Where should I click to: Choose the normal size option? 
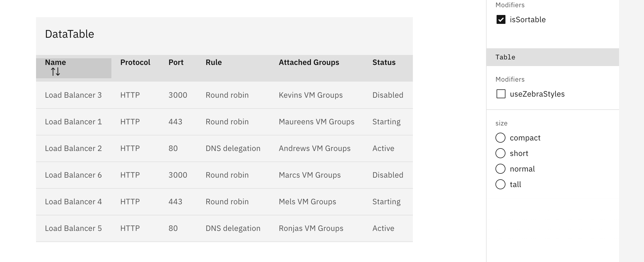pos(500,169)
